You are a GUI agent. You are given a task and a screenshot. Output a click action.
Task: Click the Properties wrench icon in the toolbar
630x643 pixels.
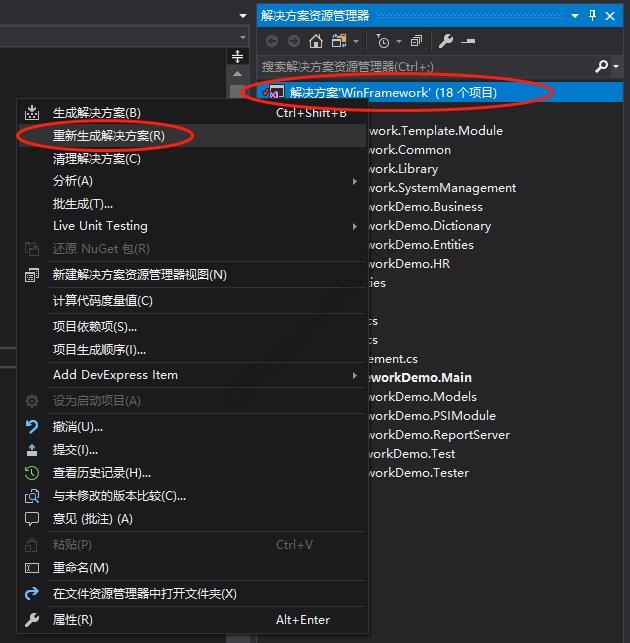click(x=446, y=41)
